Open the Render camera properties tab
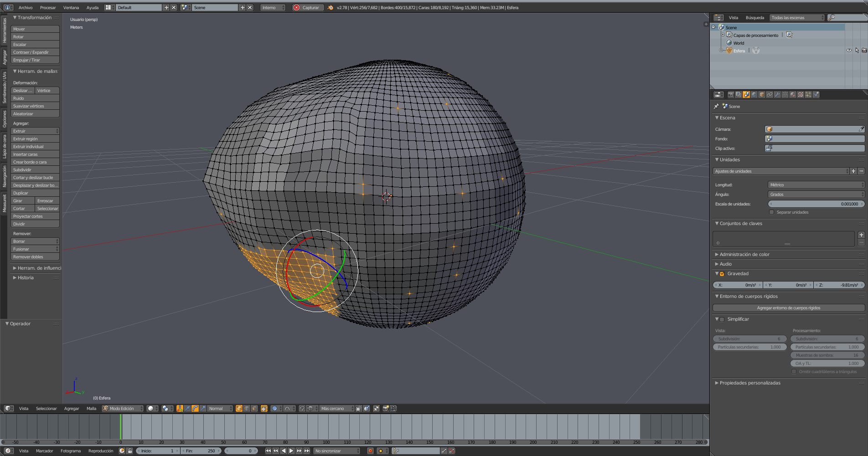 tap(731, 95)
